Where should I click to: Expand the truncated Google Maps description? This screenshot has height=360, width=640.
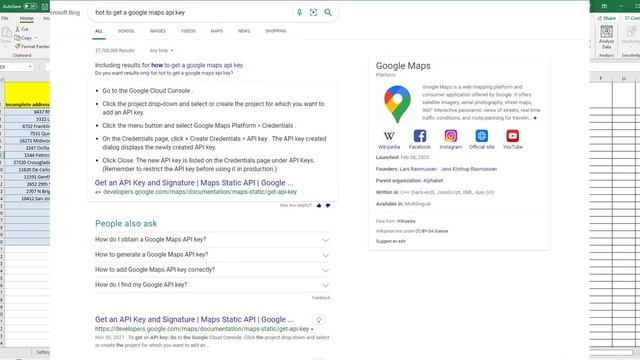coord(535,118)
